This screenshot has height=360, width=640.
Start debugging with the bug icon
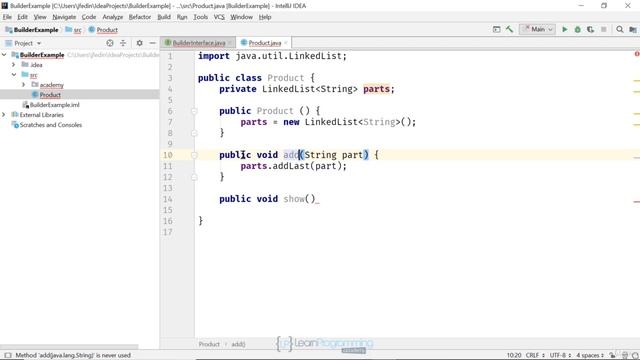578,29
